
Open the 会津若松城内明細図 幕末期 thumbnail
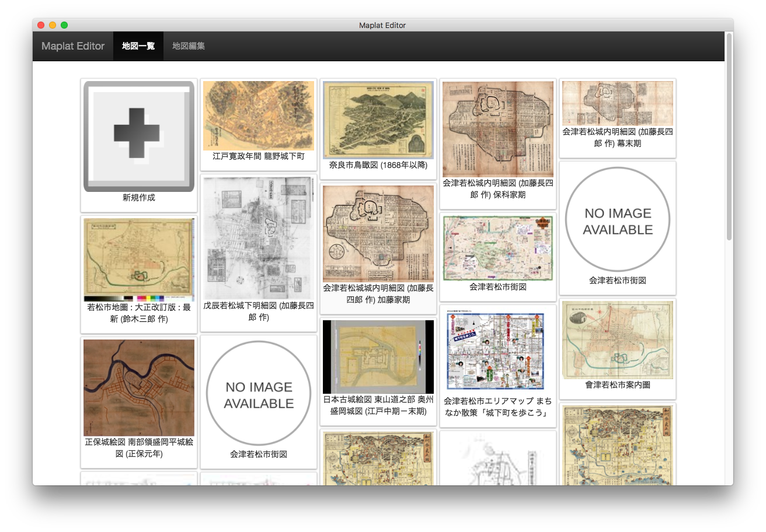(618, 103)
